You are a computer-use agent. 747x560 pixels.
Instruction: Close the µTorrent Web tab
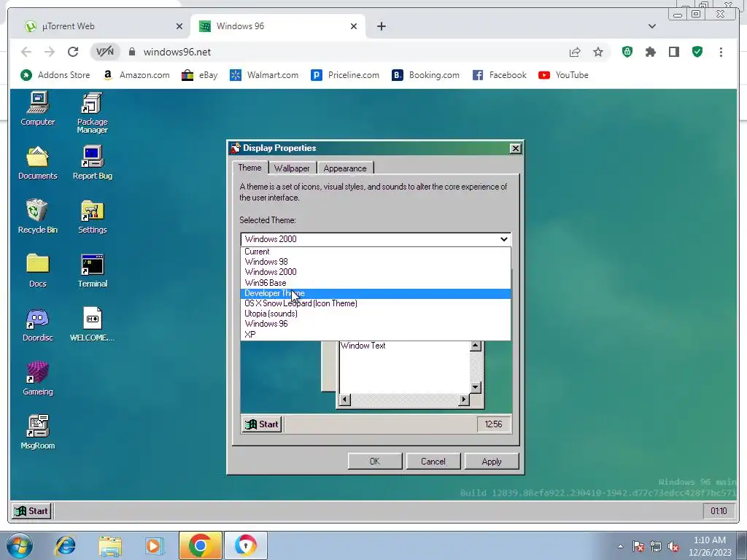[x=179, y=26]
